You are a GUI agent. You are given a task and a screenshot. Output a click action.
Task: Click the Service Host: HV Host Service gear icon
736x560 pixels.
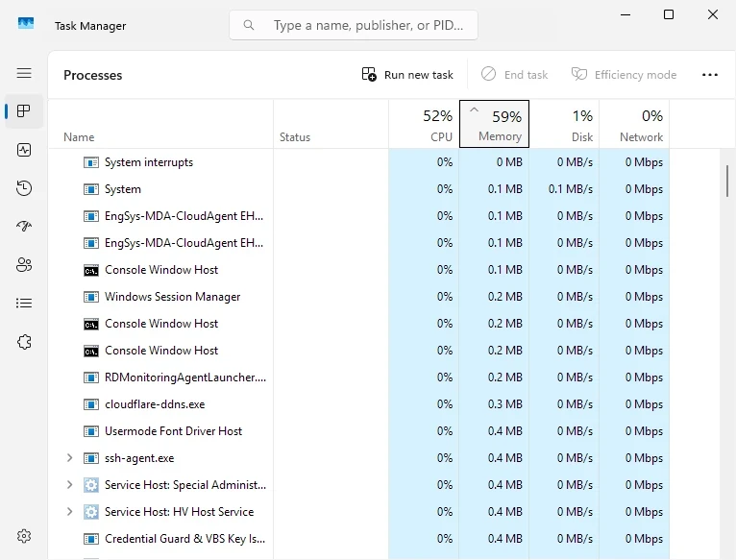click(x=91, y=512)
